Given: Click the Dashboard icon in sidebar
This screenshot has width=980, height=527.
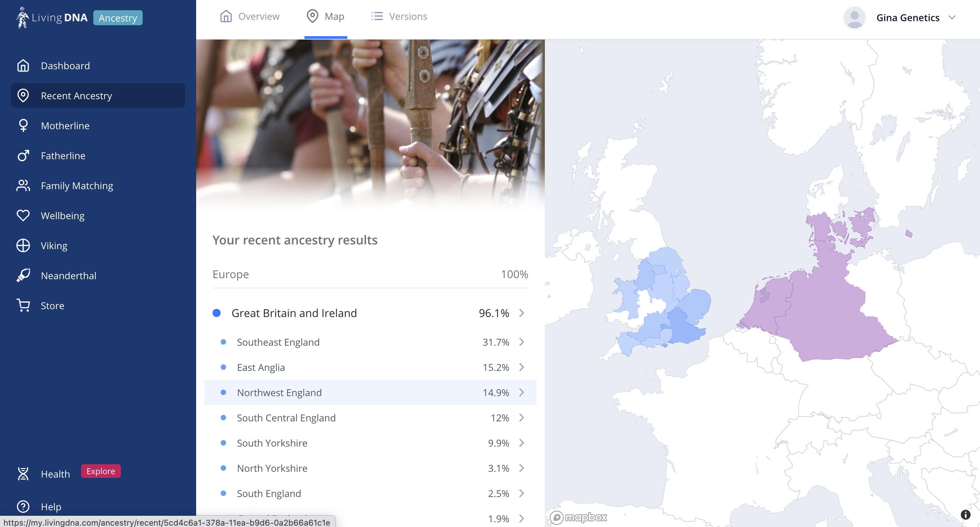Looking at the screenshot, I should coord(23,65).
